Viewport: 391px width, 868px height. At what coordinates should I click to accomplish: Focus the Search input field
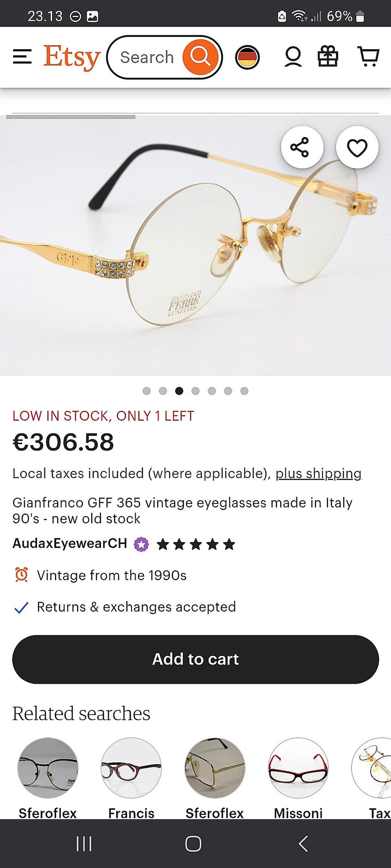[147, 57]
